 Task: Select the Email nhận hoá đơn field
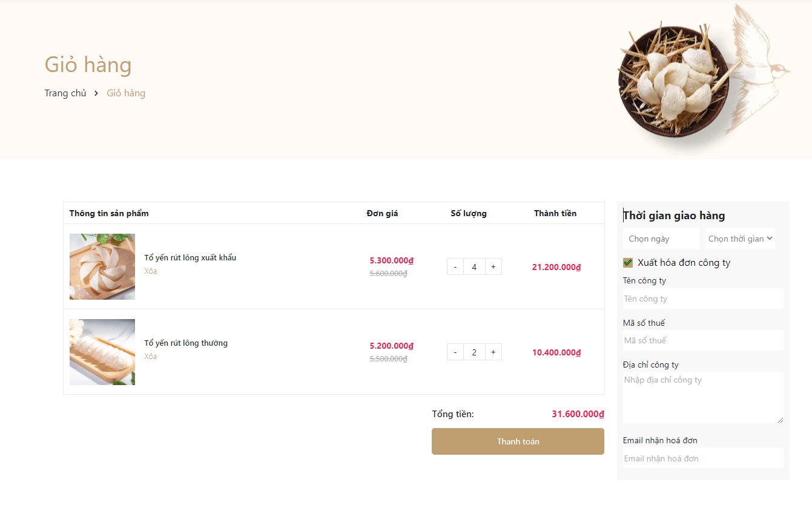coord(702,458)
